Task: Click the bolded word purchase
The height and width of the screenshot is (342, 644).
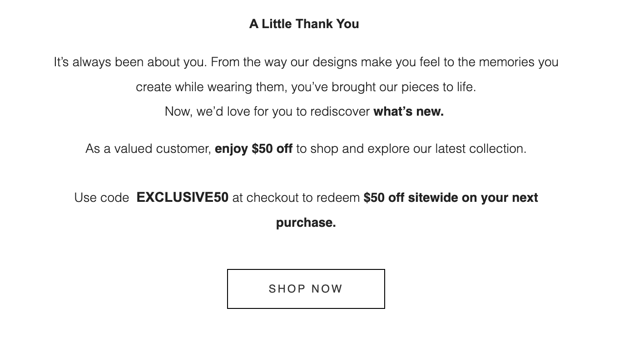Action: [x=306, y=222]
